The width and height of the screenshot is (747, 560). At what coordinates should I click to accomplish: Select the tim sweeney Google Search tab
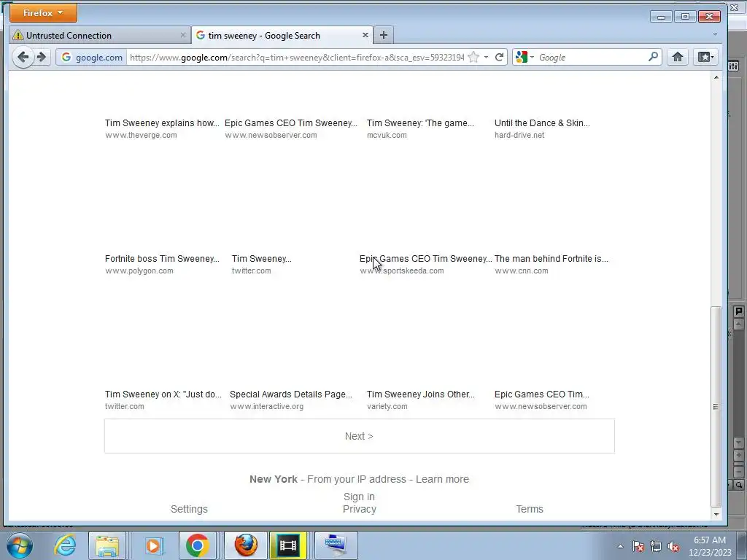(x=282, y=35)
